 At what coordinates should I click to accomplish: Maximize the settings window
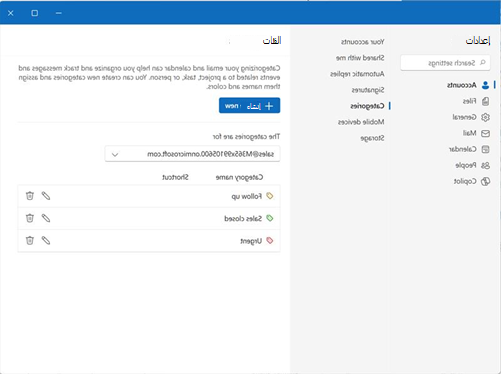point(35,13)
